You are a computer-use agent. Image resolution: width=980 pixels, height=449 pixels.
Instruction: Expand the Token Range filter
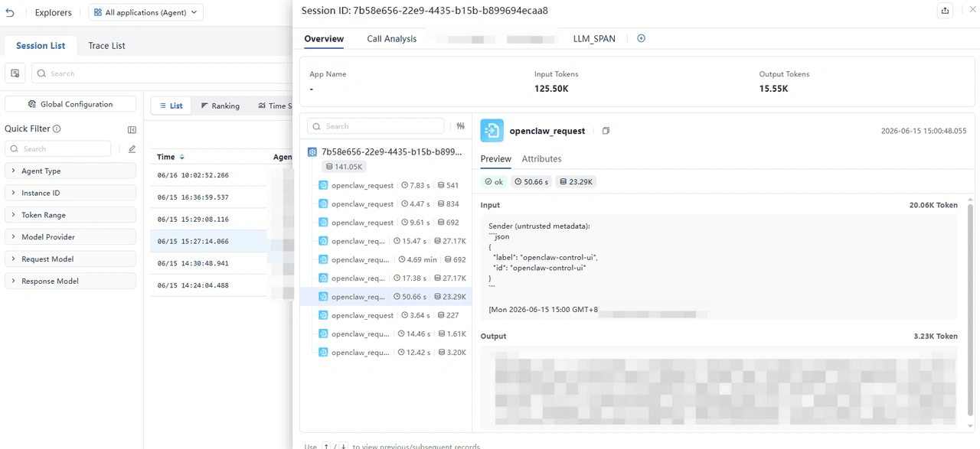click(x=70, y=215)
